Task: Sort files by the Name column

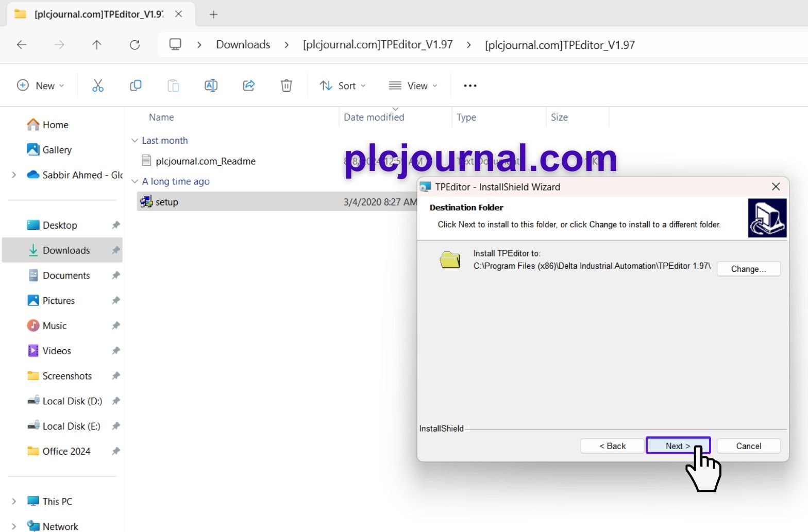Action: (161, 117)
